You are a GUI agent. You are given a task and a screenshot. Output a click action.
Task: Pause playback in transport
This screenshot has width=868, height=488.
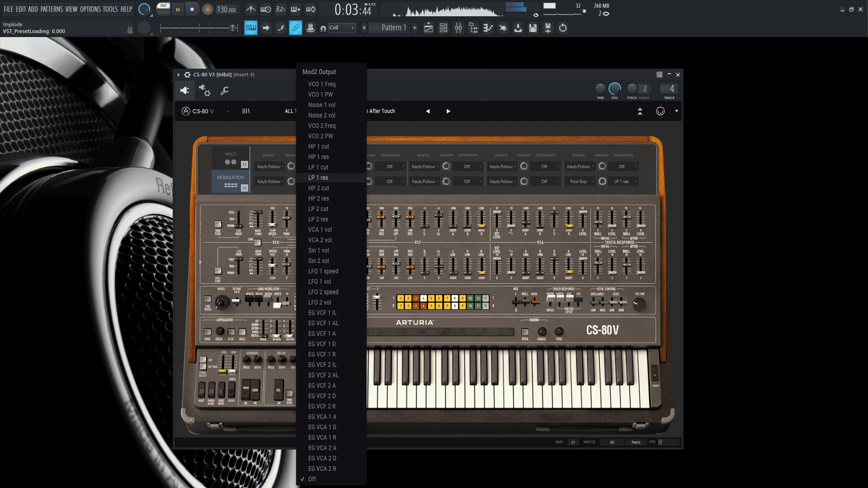(x=178, y=9)
